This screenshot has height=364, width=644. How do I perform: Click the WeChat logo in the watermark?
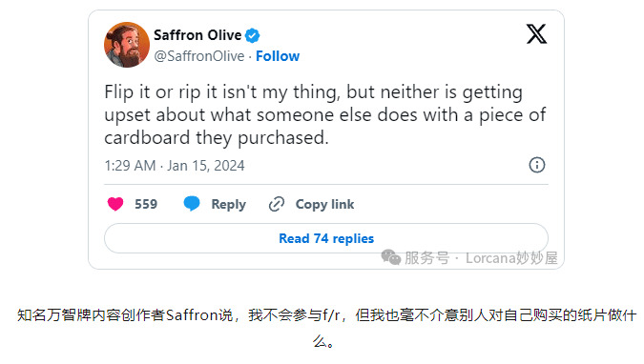[390, 257]
